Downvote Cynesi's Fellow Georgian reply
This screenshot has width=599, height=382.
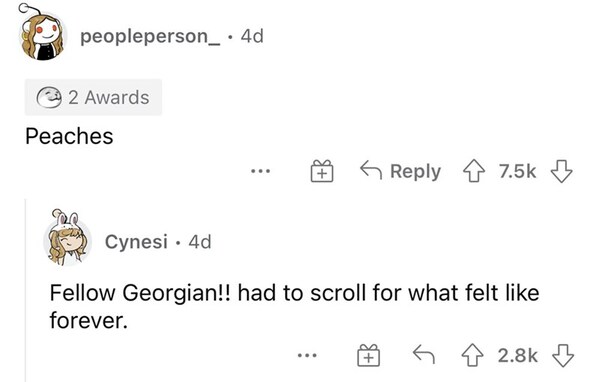[x=563, y=356]
